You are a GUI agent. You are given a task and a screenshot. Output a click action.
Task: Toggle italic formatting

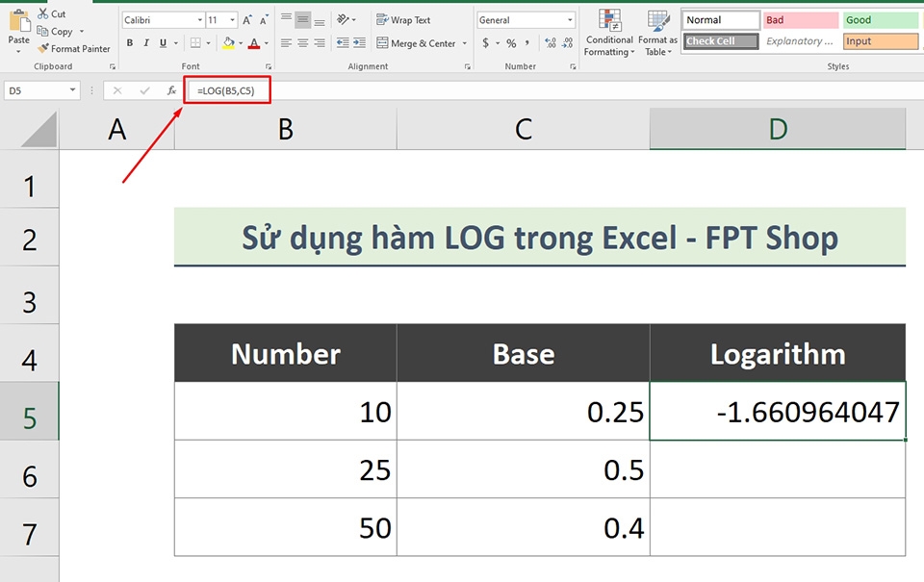coord(146,43)
